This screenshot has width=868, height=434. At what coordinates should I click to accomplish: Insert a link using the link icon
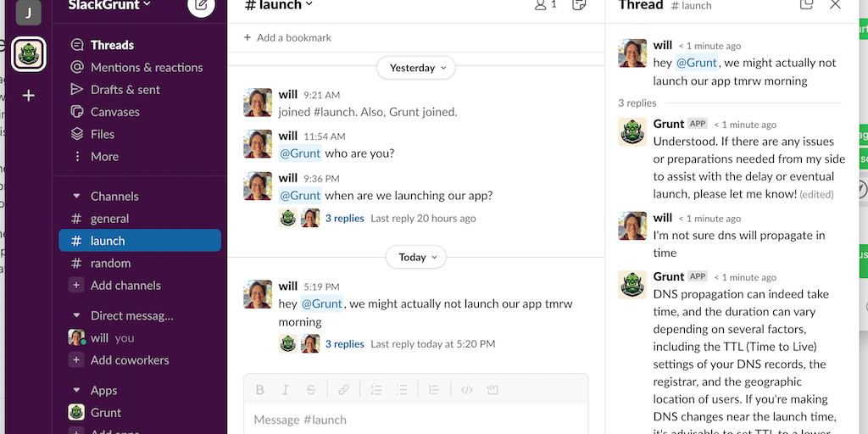(x=343, y=390)
